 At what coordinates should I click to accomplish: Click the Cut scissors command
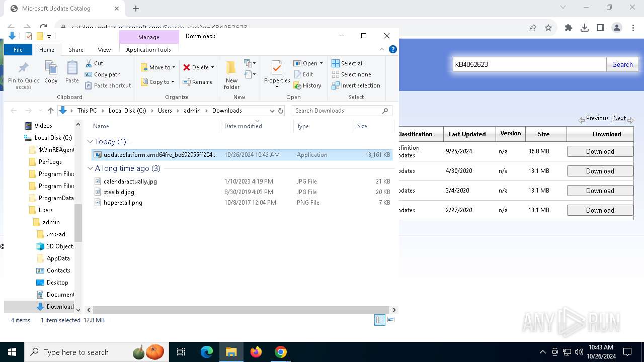[95, 63]
